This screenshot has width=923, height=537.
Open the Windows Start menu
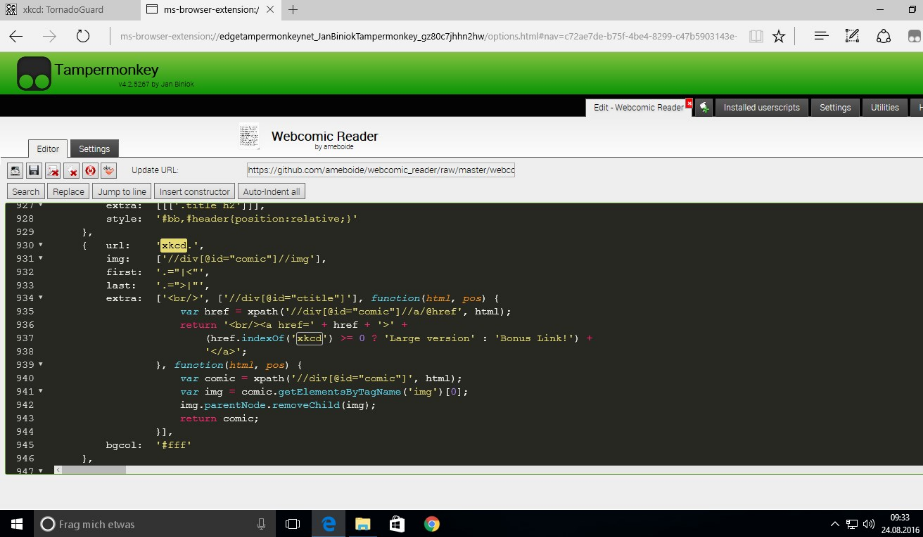16,523
